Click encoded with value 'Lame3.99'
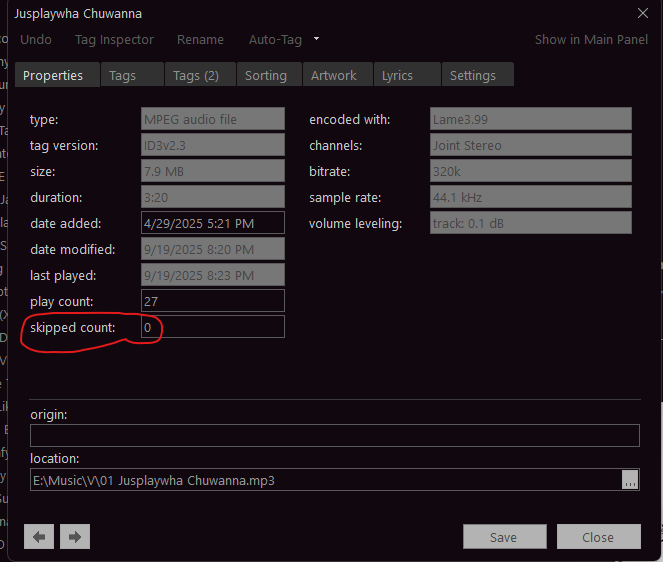The width and height of the screenshot is (663, 562). click(x=531, y=119)
